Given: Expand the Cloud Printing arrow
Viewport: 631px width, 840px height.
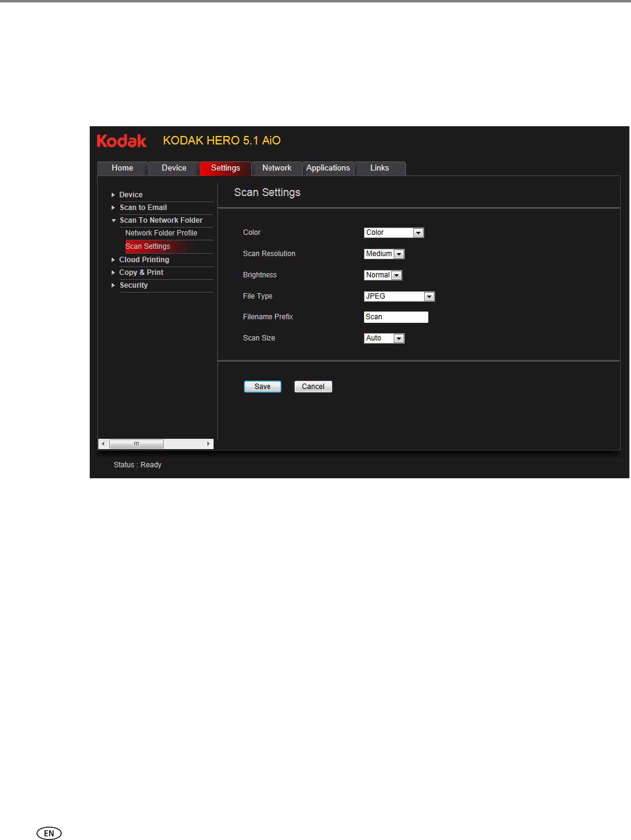Looking at the screenshot, I should click(x=113, y=260).
